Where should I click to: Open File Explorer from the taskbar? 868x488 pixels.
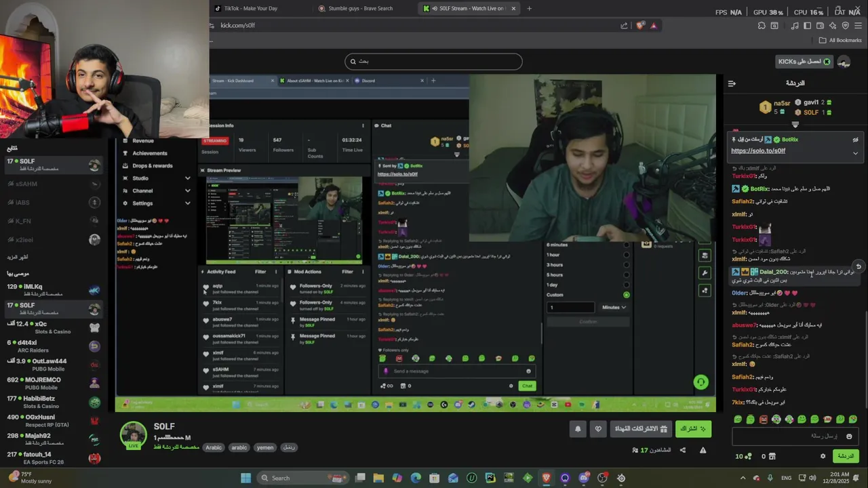(x=378, y=478)
